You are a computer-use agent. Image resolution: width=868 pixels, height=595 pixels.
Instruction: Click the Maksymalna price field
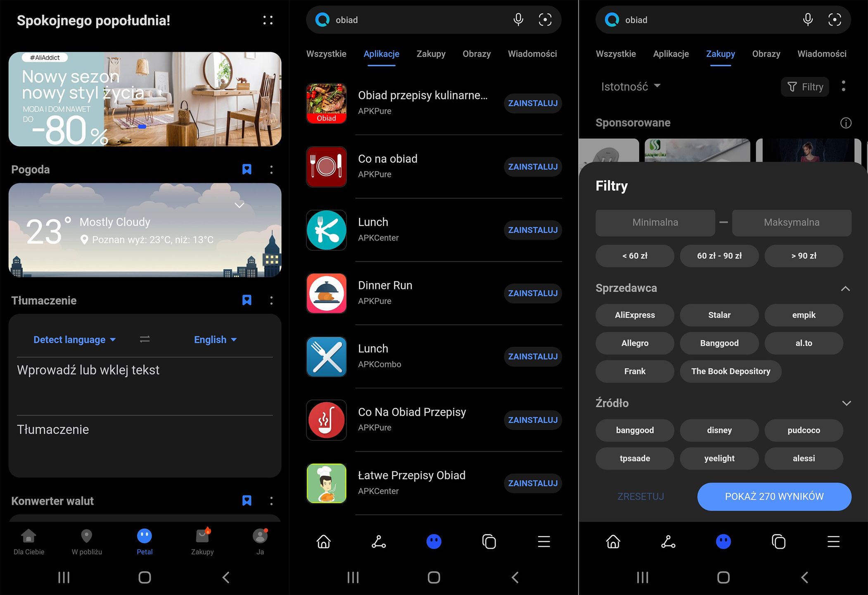pyautogui.click(x=792, y=223)
